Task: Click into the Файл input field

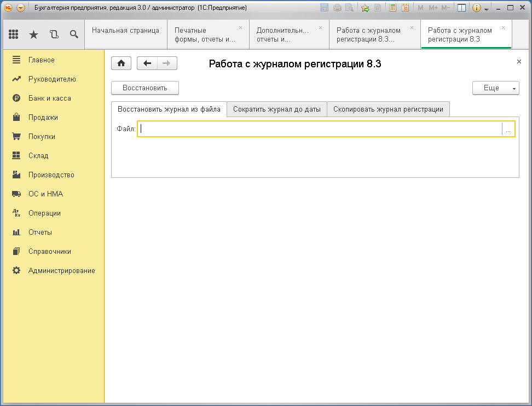Action: point(320,129)
